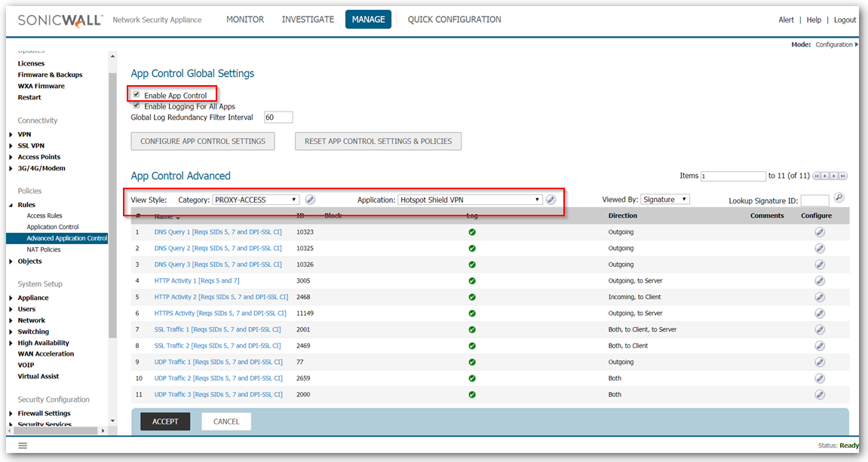Go to previous page of items
Viewport: 868px width, 462px height.
click(825, 176)
